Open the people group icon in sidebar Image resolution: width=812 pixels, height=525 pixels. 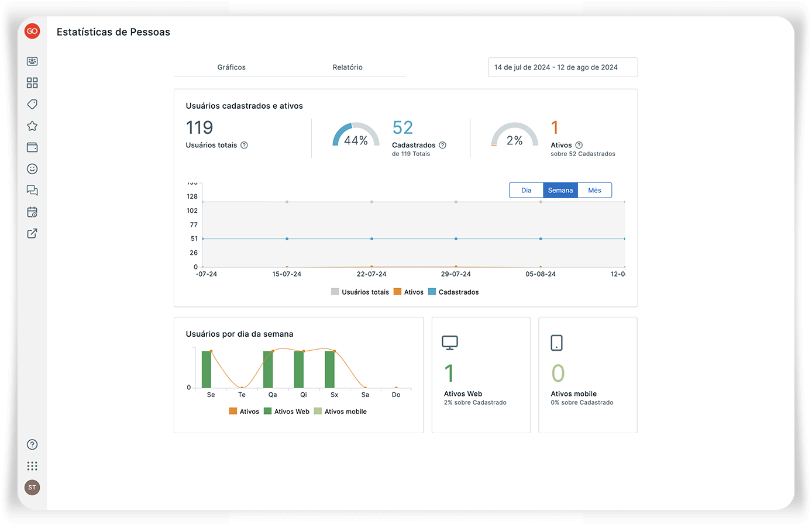pos(32,61)
